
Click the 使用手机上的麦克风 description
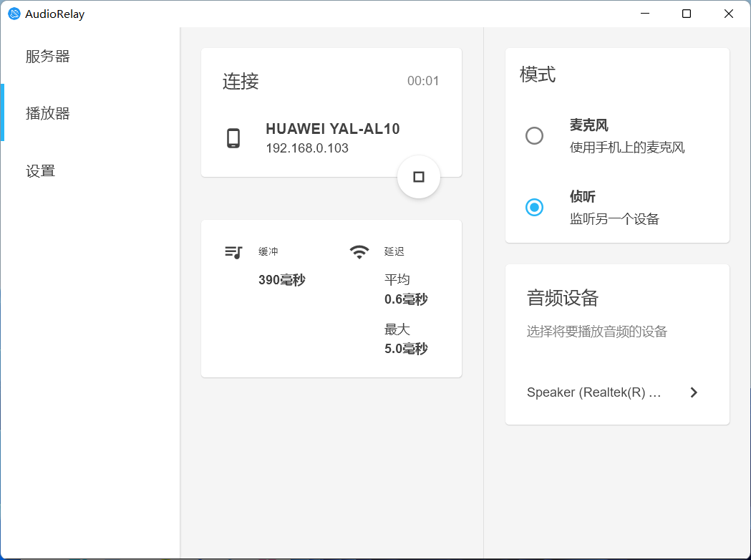pos(627,148)
